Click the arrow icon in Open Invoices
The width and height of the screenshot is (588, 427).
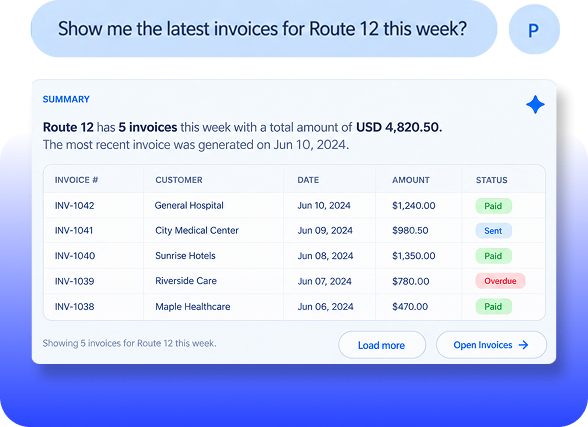[x=523, y=345]
